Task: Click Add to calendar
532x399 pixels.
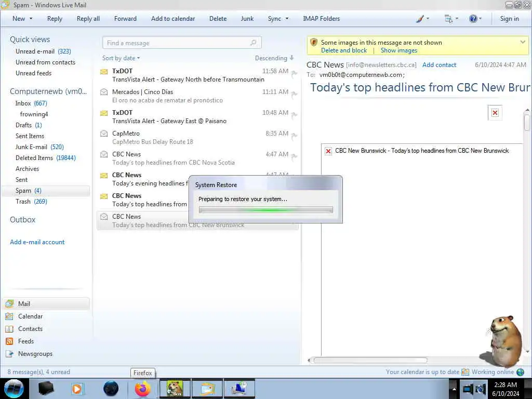Action: tap(173, 19)
